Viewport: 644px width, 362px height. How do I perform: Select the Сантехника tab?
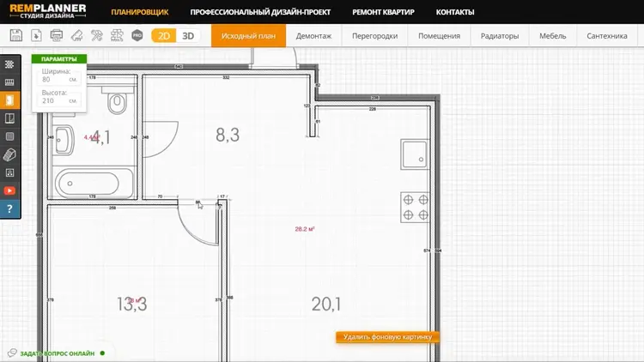click(x=606, y=36)
